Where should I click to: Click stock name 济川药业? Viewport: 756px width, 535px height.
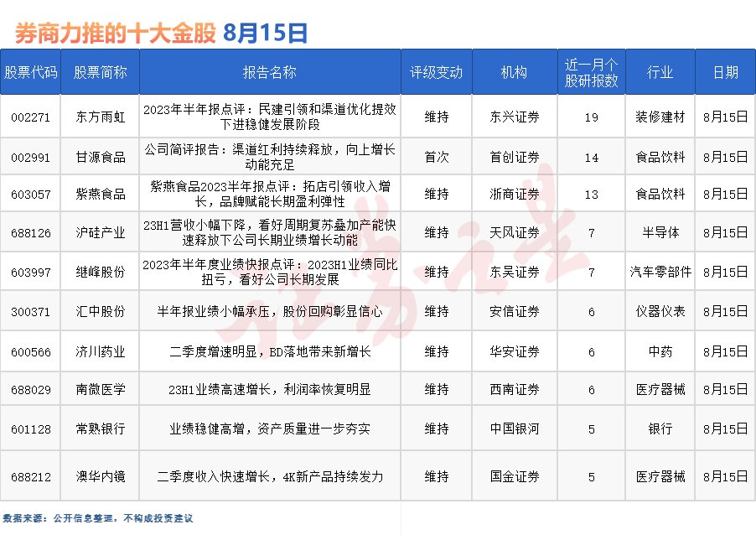pyautogui.click(x=101, y=351)
